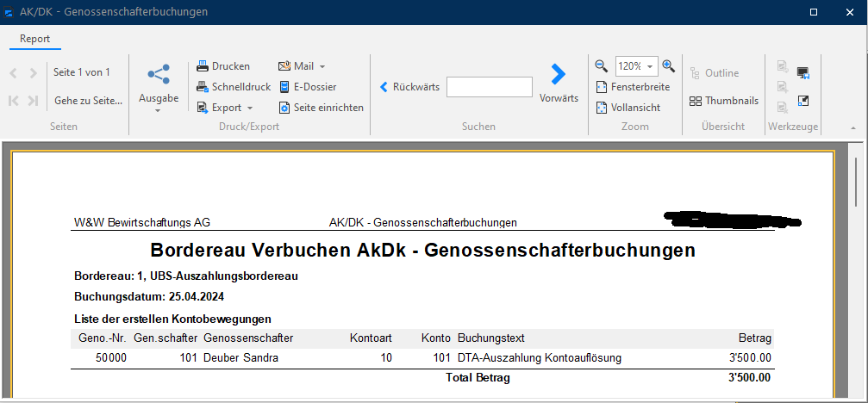Search backwards with Rückwärts
The height and width of the screenshot is (403, 868).
click(x=409, y=87)
